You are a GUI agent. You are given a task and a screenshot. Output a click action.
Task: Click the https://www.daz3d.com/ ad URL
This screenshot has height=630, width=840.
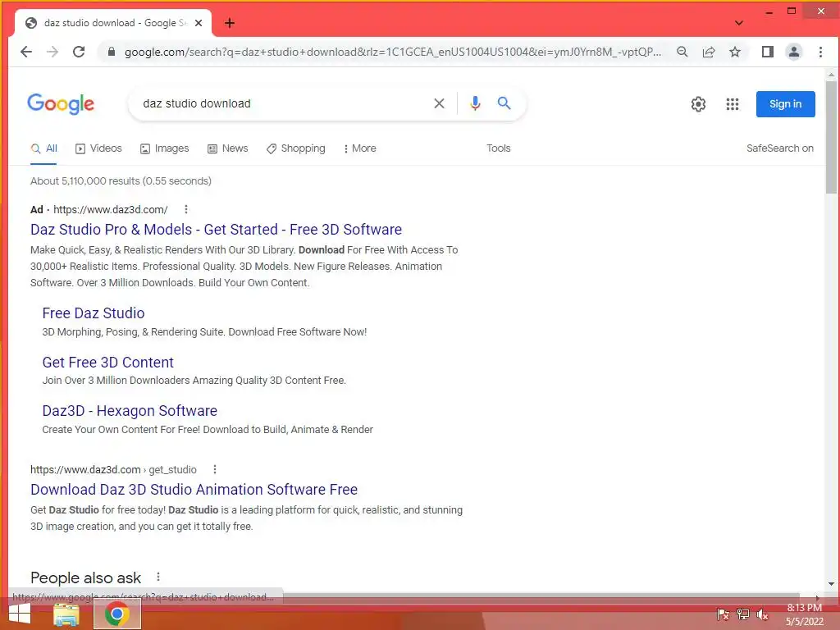(x=111, y=209)
